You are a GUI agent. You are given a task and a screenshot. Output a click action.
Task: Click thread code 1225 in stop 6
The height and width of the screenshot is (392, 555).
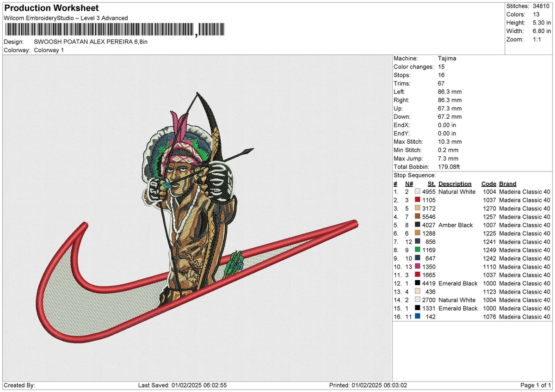click(489, 233)
